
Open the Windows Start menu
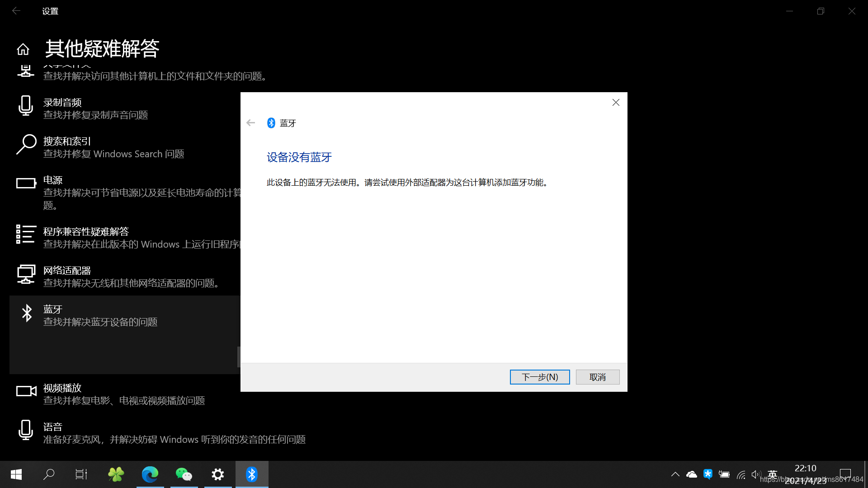(16, 474)
